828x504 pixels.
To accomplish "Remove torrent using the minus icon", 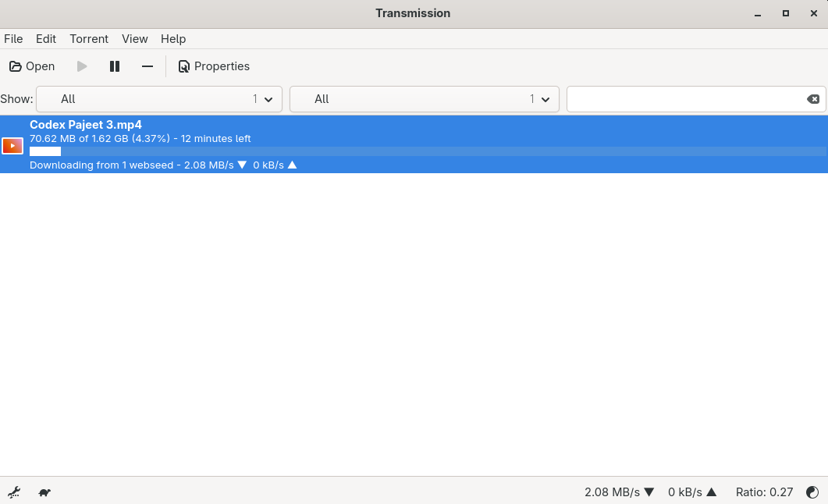I will [x=147, y=66].
